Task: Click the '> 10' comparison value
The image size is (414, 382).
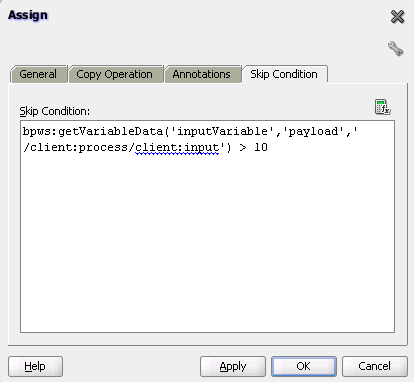Action: tap(253, 147)
